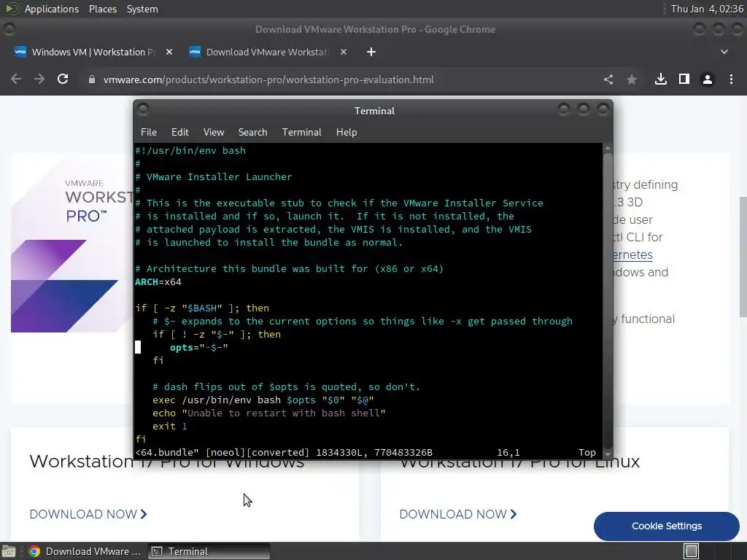The width and height of the screenshot is (747, 560).
Task: Switch to Windows VM Workstation tab
Action: 93,52
